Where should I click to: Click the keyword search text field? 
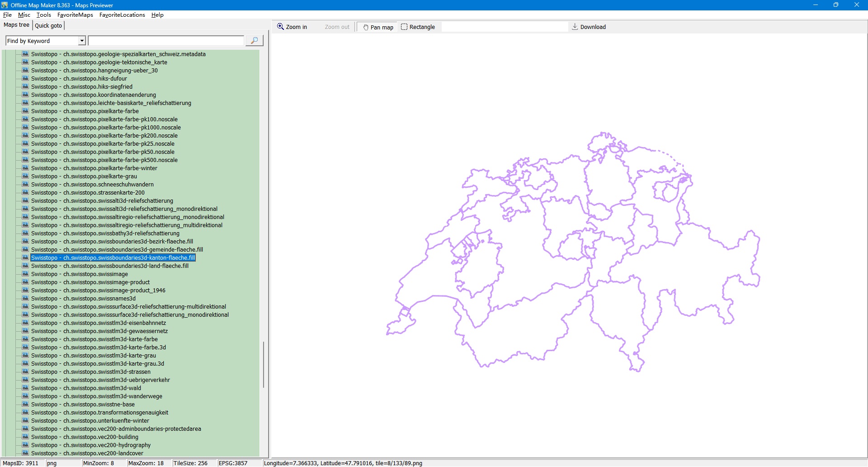click(166, 41)
